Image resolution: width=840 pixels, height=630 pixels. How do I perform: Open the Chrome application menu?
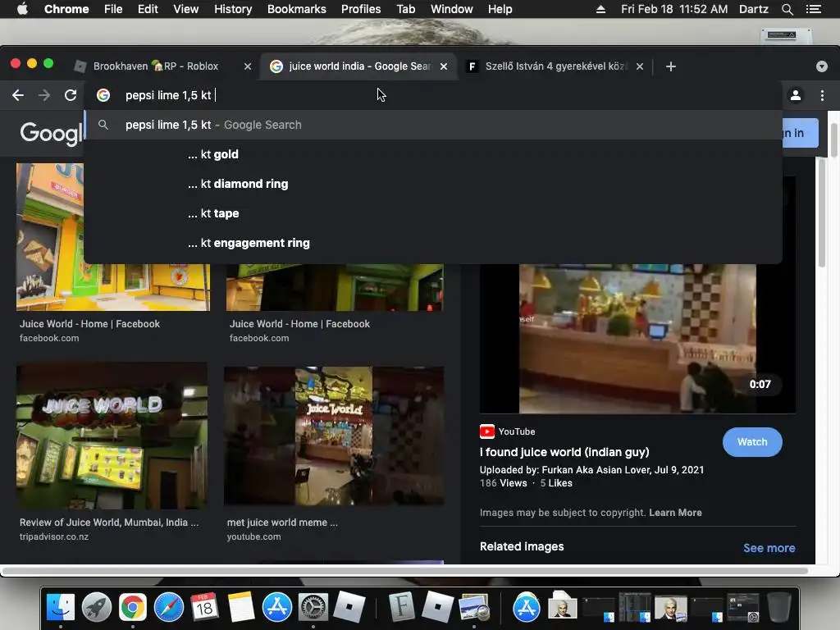(66, 9)
